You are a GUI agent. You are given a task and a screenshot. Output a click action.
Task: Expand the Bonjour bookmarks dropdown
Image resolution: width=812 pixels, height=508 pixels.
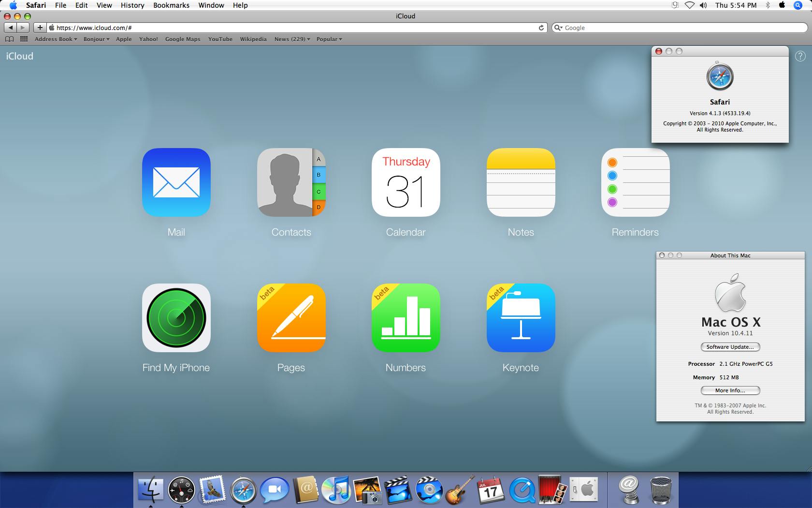96,39
